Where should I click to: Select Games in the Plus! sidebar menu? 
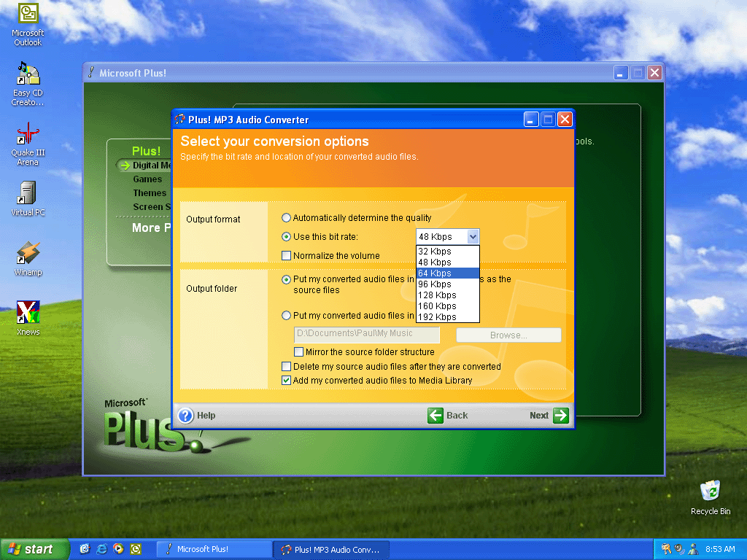(x=147, y=179)
